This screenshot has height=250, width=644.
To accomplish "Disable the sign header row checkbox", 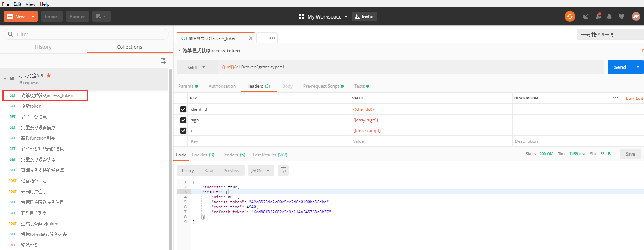I will click(x=183, y=120).
